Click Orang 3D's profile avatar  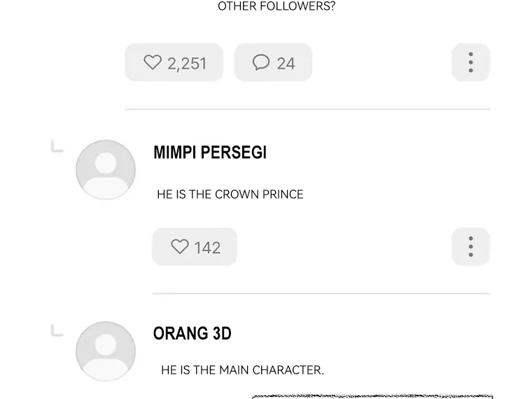coord(106,351)
